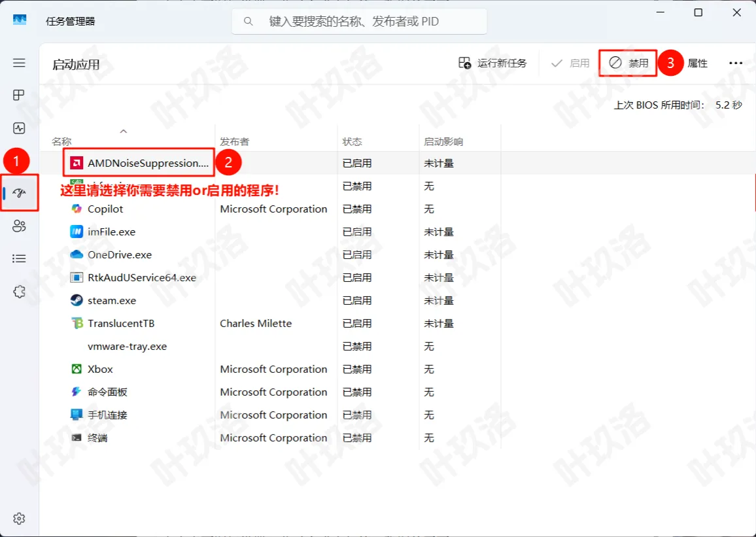The image size is (756, 537).
Task: Click 运行新任务 (Run new task)
Action: pyautogui.click(x=492, y=63)
